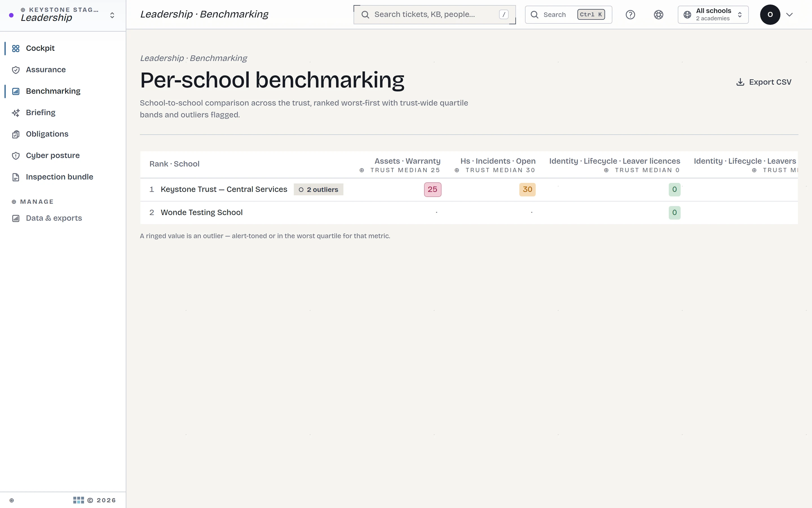Click the pink 25 warranty value
The image size is (812, 508).
click(433, 189)
